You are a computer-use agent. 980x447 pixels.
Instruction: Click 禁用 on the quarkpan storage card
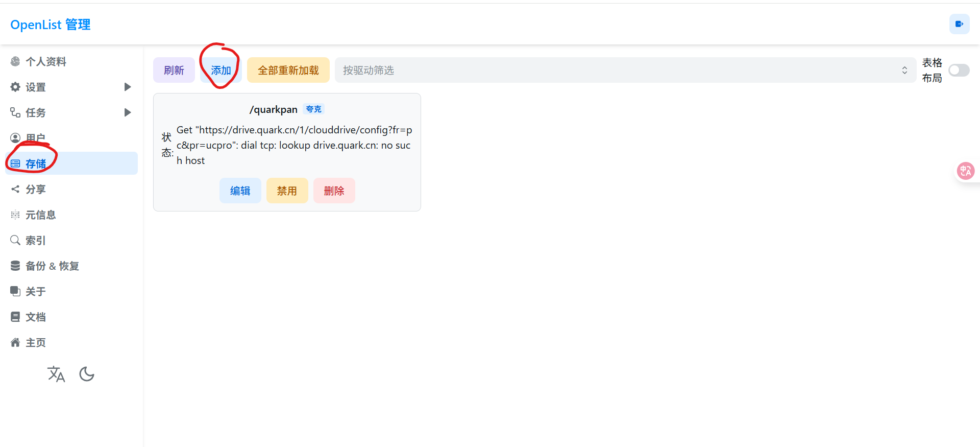(x=287, y=191)
